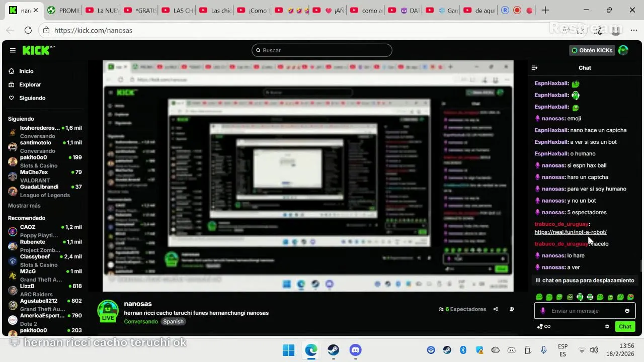Open the Kick hamburger sidebar menu
This screenshot has width=644, height=362.
[13, 50]
